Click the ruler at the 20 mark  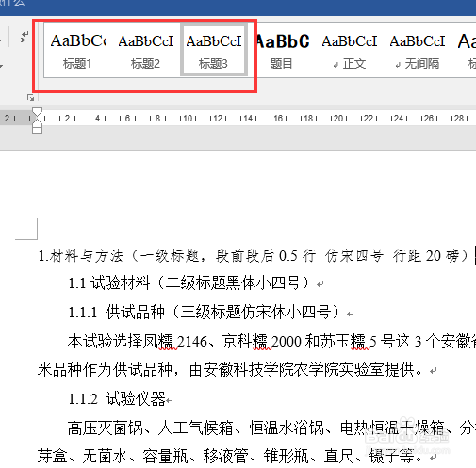pos(338,119)
